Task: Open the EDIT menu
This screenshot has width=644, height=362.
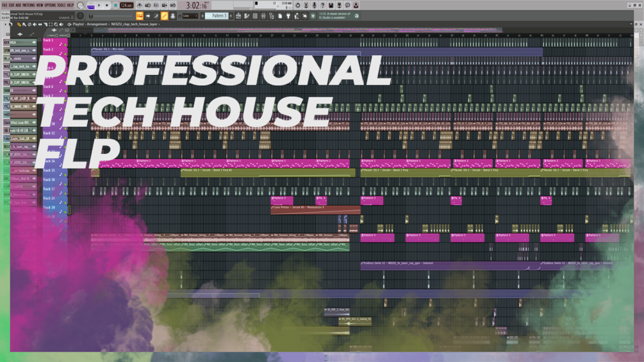Action: (x=11, y=5)
